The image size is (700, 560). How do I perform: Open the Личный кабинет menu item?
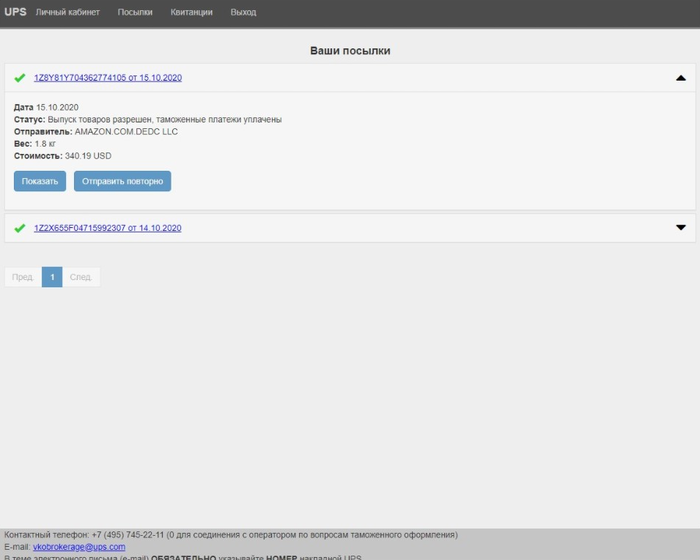tap(68, 13)
